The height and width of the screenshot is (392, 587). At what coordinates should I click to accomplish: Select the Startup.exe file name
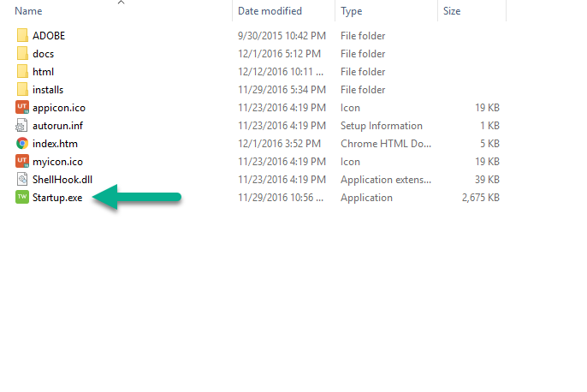tap(57, 198)
